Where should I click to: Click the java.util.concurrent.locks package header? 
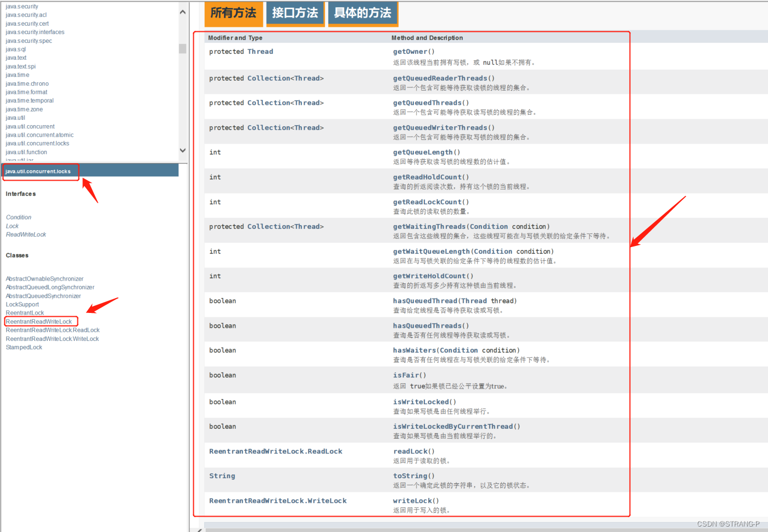point(38,171)
